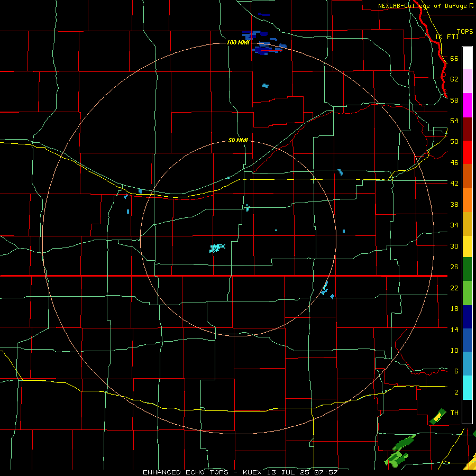Click the magenta swatch on the color scale
Screen dimensions: 476x476
pos(467,105)
